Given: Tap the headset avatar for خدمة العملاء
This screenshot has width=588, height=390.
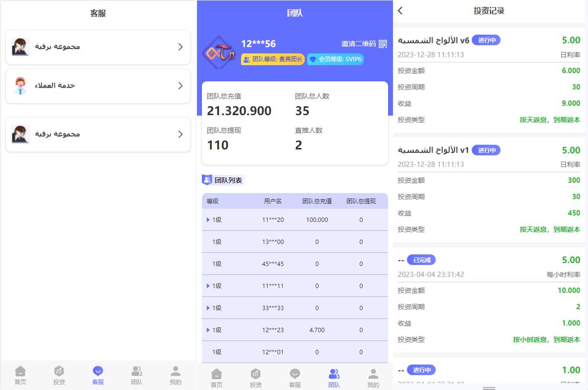Looking at the screenshot, I should [20, 86].
